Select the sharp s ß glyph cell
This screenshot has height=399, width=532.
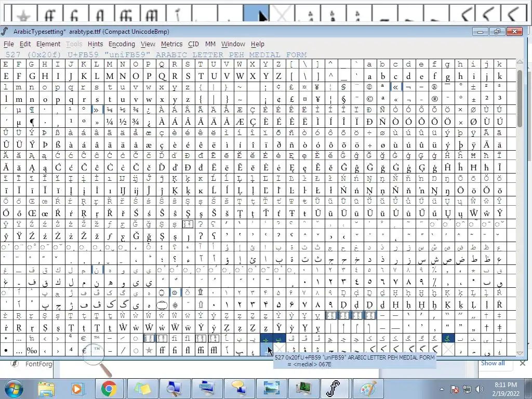(58, 145)
